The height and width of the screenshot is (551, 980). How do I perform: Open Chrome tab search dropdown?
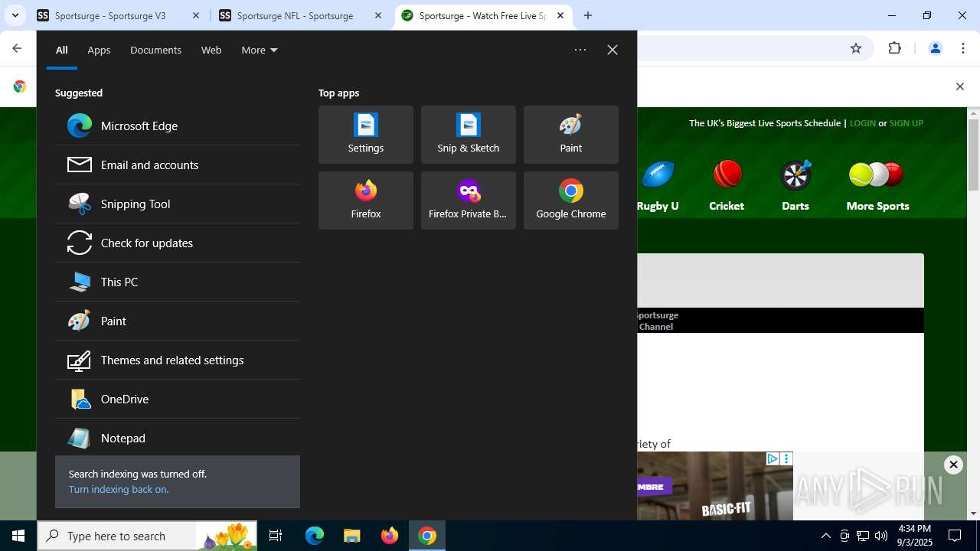[x=15, y=15]
